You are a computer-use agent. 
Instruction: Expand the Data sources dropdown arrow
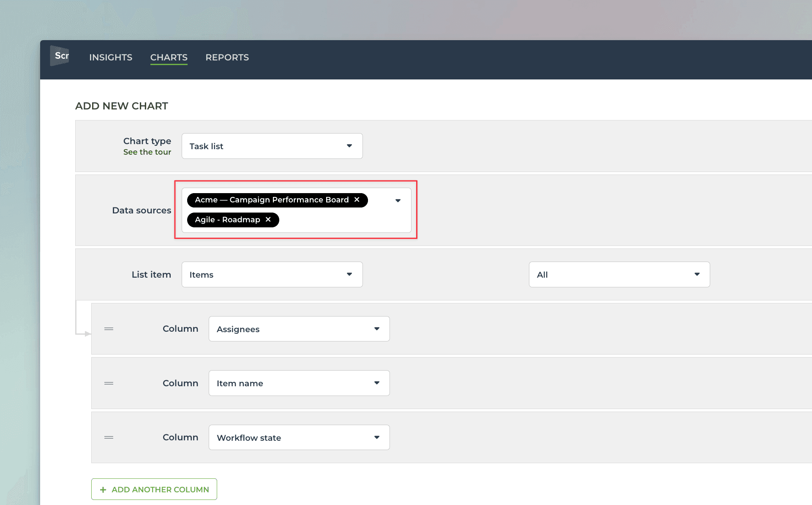click(x=398, y=201)
